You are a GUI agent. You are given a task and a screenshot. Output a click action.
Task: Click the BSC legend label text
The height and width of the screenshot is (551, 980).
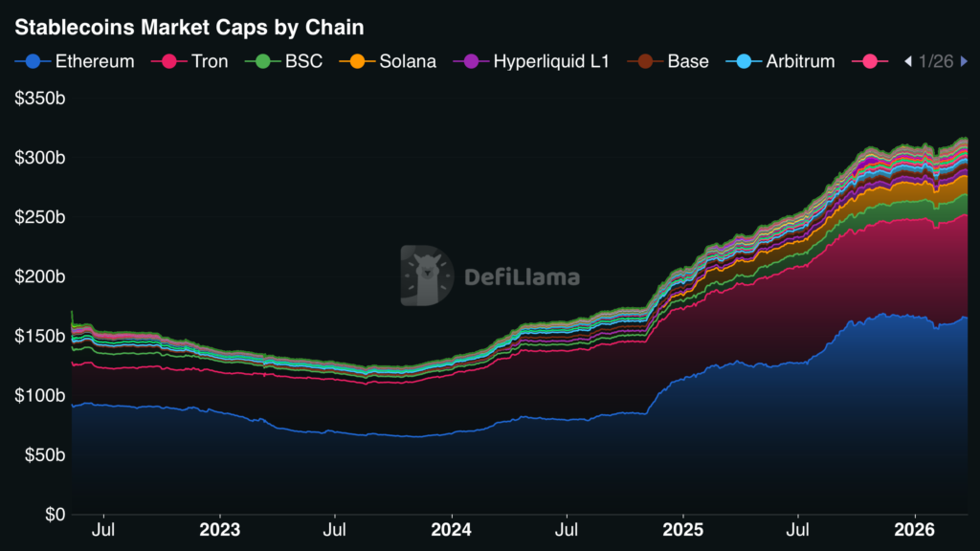coord(303,61)
